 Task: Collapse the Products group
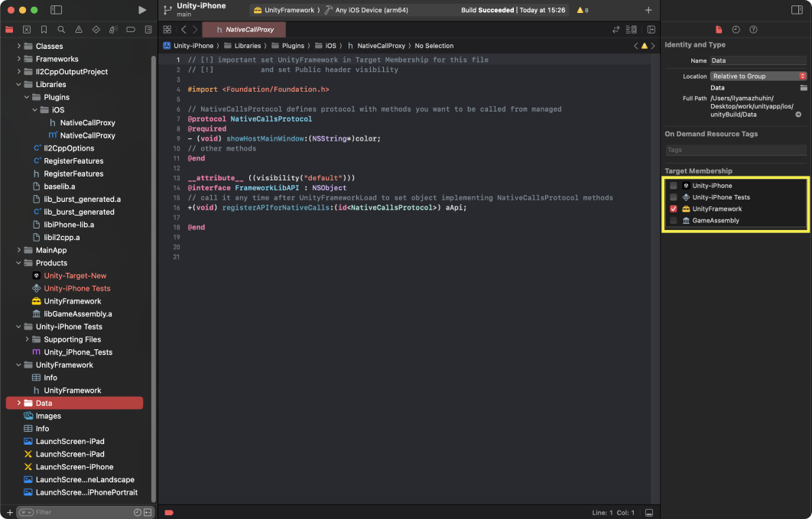pyautogui.click(x=18, y=263)
